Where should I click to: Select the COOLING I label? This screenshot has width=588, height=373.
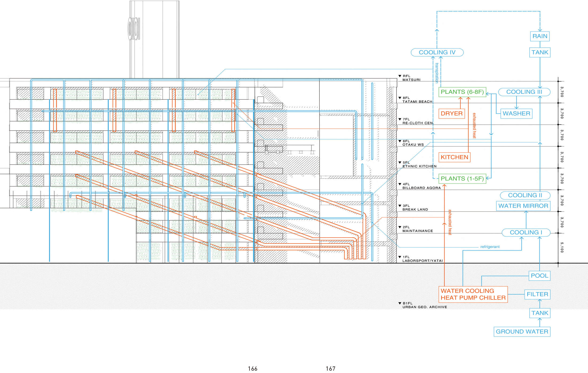526,232
